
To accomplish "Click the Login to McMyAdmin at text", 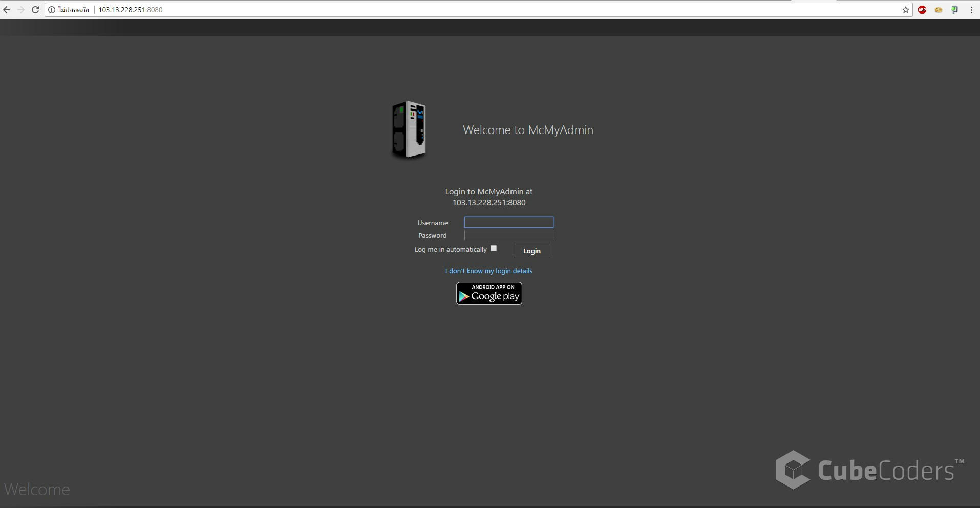I will tap(489, 192).
